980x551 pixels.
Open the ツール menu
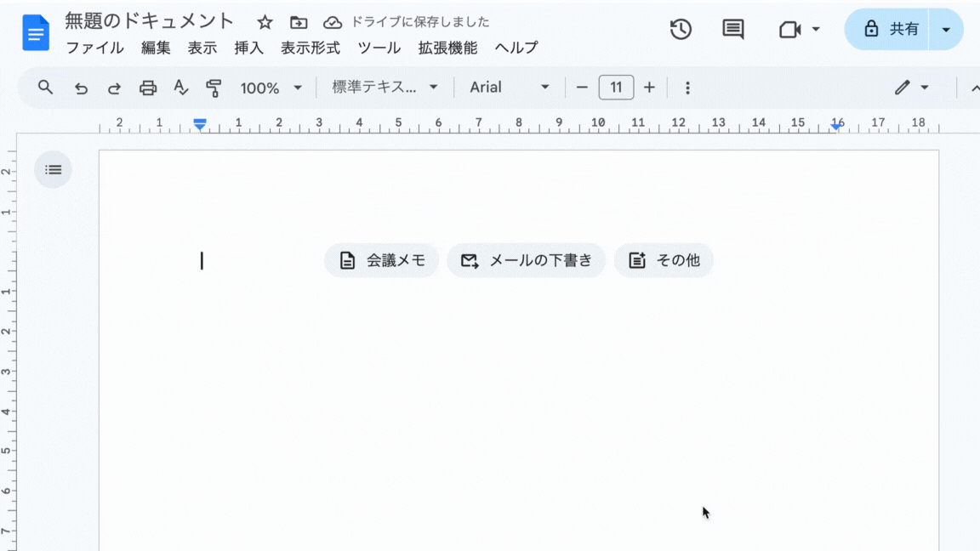coord(379,48)
